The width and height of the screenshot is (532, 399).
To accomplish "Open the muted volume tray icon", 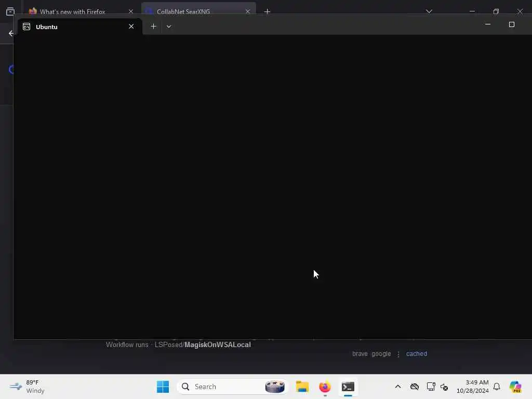I will tap(444, 387).
